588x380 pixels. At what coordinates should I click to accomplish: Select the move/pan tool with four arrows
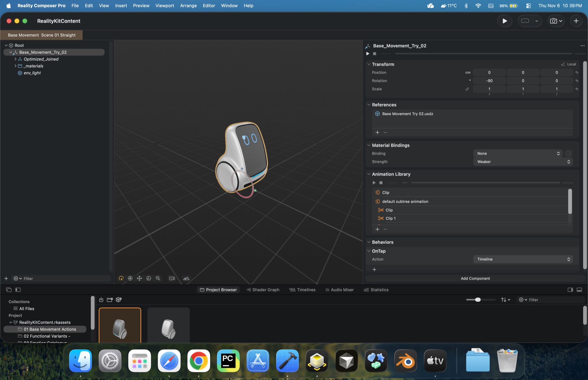point(139,278)
